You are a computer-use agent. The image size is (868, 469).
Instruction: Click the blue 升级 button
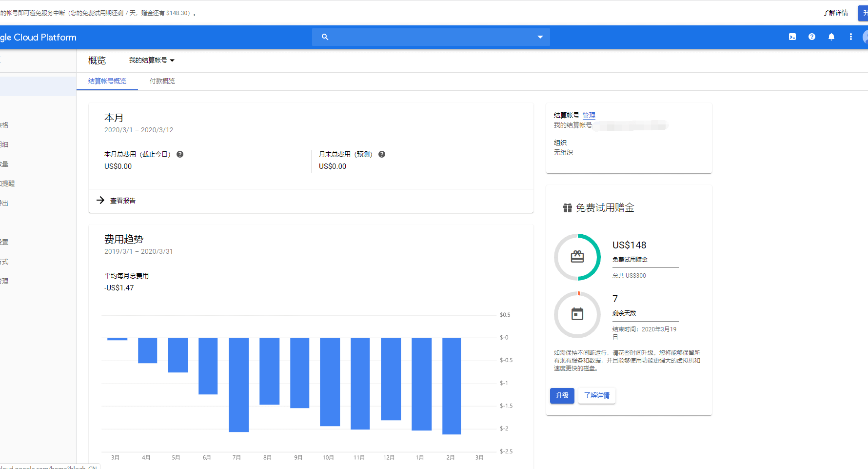[562, 395]
